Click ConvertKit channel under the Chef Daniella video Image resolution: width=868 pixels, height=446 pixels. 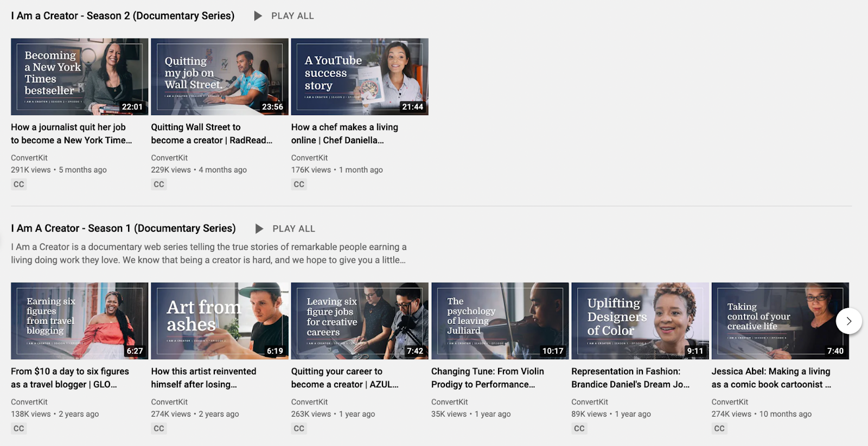click(310, 158)
